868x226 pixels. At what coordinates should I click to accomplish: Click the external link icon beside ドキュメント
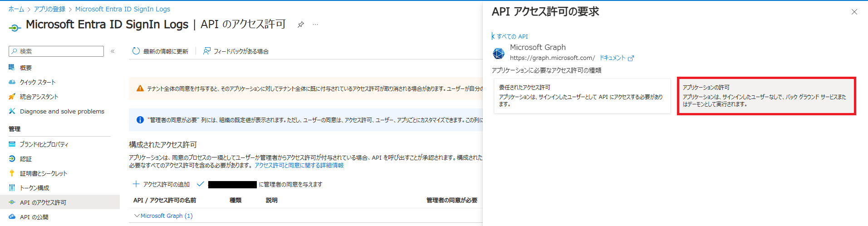631,58
